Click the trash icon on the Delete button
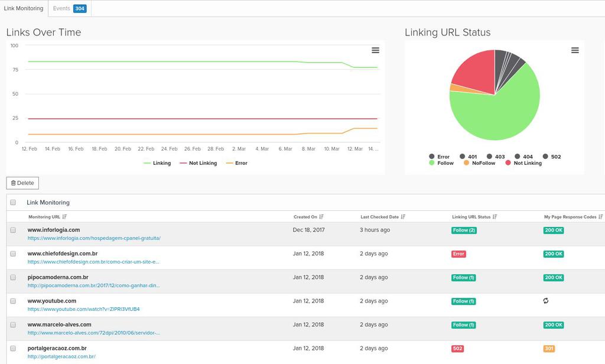605x364 pixels. coord(14,183)
